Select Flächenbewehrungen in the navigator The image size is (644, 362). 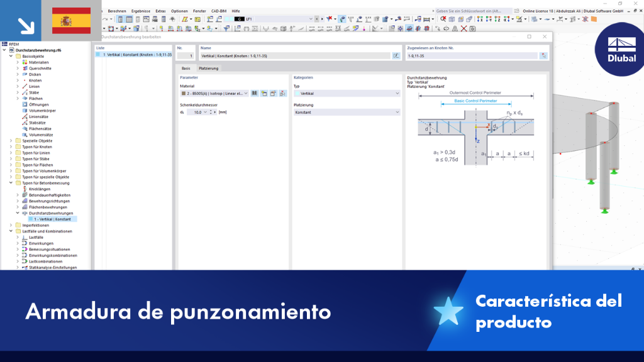point(48,207)
